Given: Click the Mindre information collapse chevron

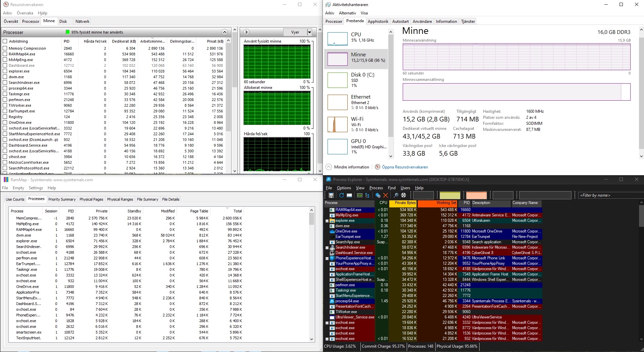Looking at the screenshot, I should (329, 167).
